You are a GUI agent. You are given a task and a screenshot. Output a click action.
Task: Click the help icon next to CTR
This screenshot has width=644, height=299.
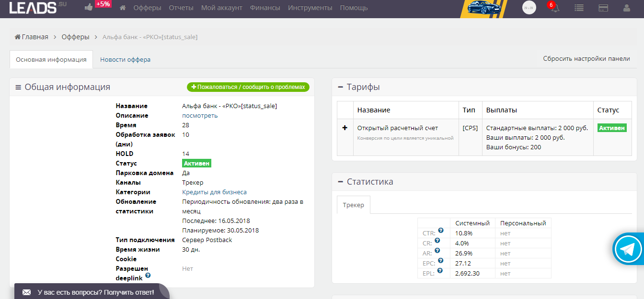pyautogui.click(x=441, y=231)
